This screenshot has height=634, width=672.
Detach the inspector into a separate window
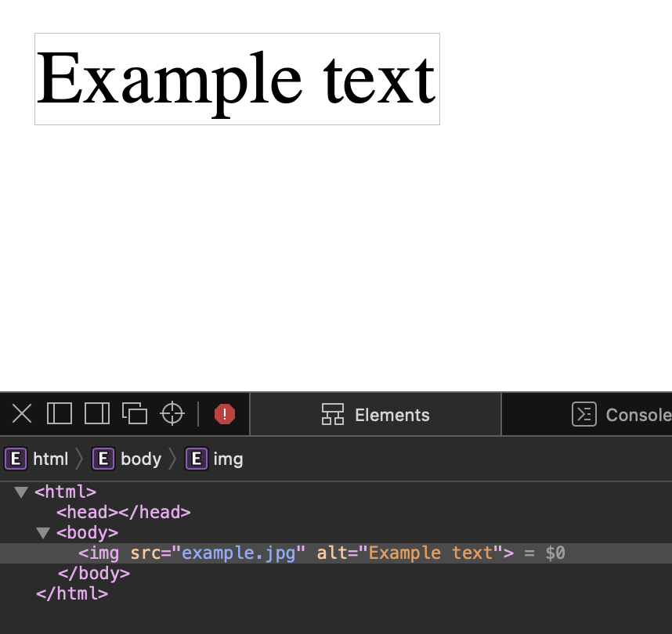coord(135,414)
